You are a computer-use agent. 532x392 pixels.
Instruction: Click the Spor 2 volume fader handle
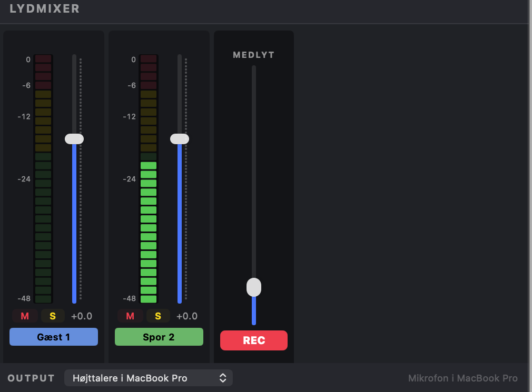coord(180,139)
